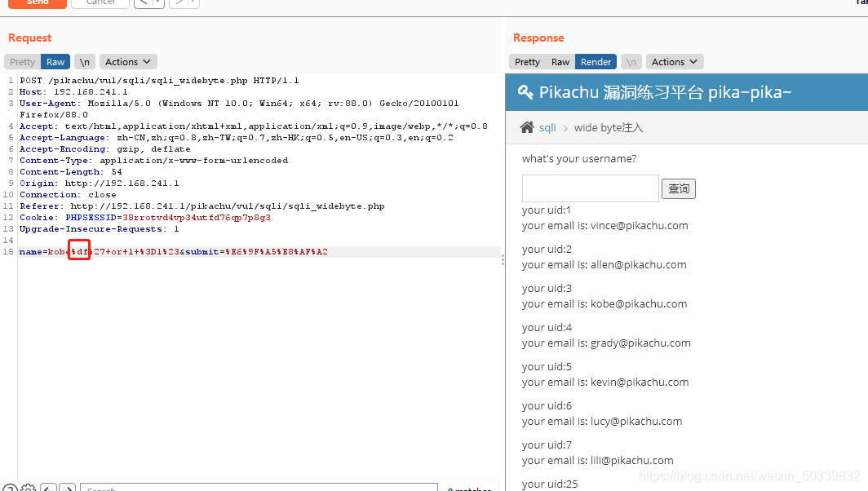
Task: Click the Accept-Encoding header line
Action: pyautogui.click(x=105, y=149)
